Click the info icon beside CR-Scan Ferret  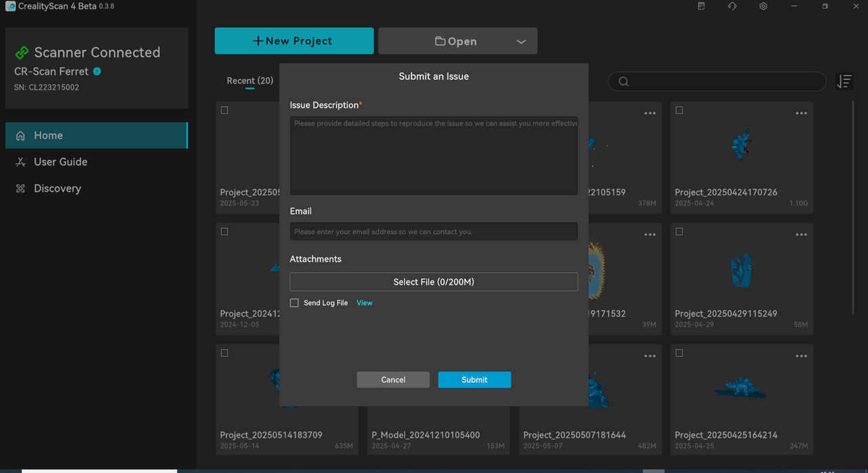tap(97, 71)
